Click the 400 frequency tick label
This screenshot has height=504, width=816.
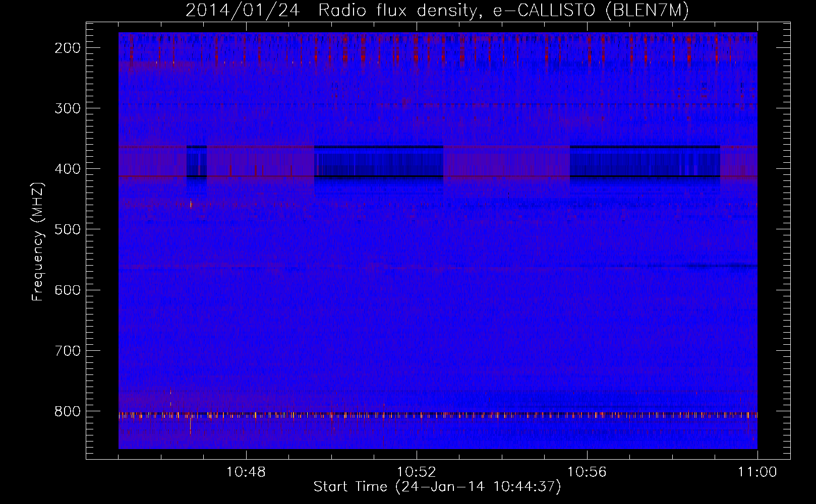[68, 169]
